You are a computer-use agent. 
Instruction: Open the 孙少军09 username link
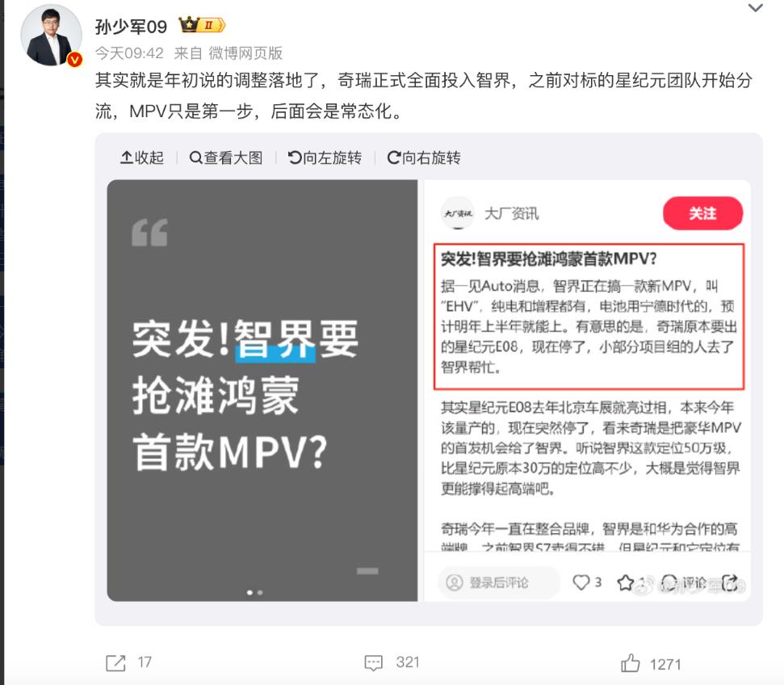131,26
